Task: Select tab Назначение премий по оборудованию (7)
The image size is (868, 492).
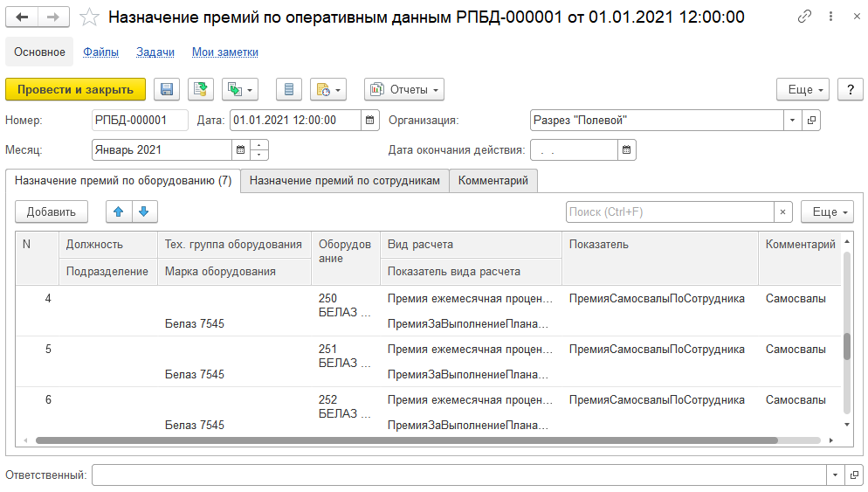Action: (123, 181)
